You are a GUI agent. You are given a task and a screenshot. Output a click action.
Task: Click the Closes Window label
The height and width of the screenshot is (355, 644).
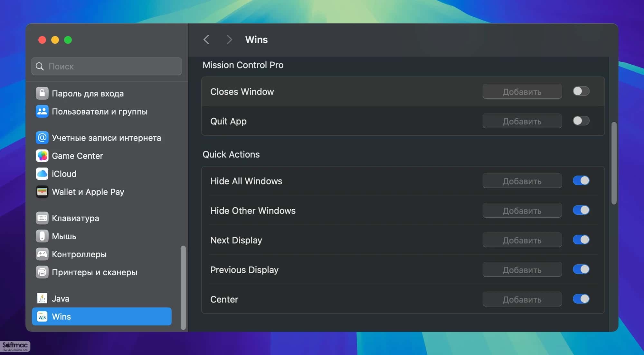point(242,92)
